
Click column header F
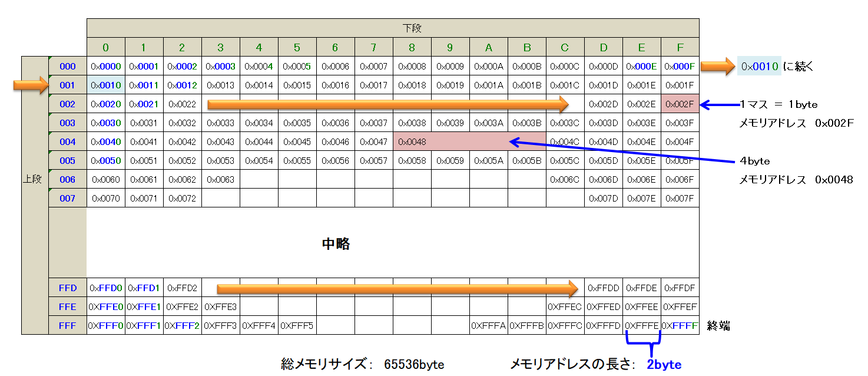pos(680,47)
